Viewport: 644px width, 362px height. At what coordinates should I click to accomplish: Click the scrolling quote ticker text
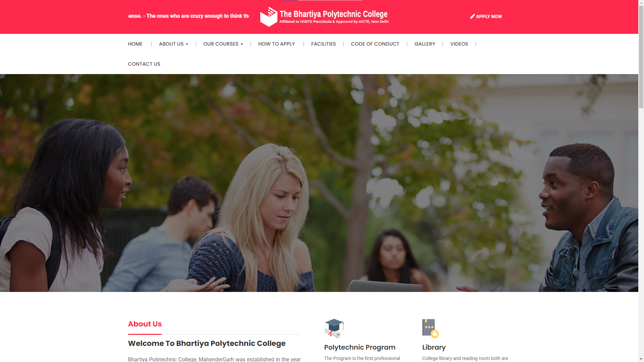click(188, 16)
